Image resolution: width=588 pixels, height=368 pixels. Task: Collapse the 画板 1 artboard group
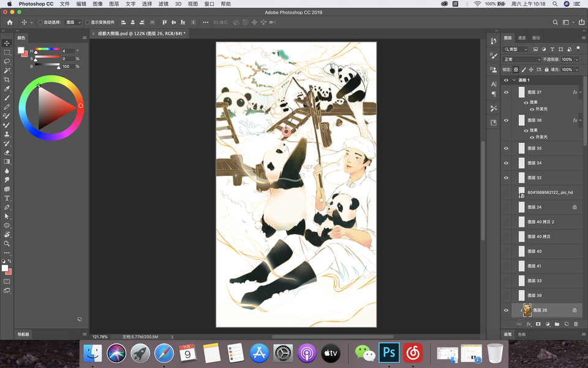(x=514, y=80)
